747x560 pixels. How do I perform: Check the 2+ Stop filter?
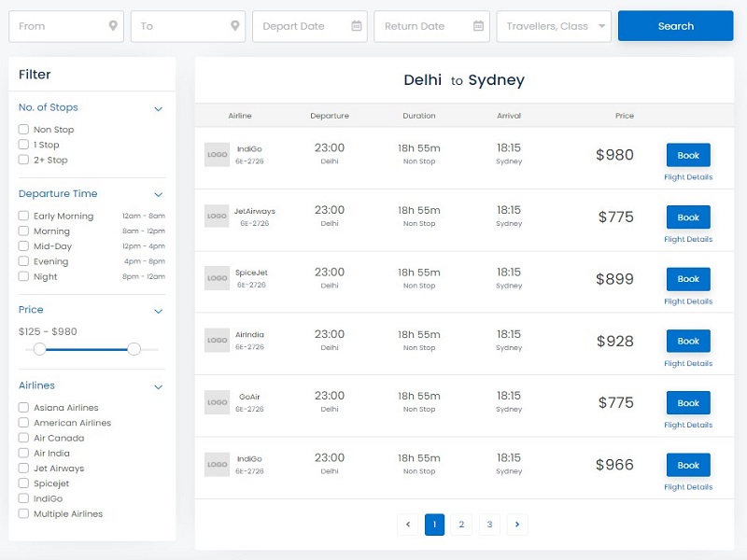(23, 160)
